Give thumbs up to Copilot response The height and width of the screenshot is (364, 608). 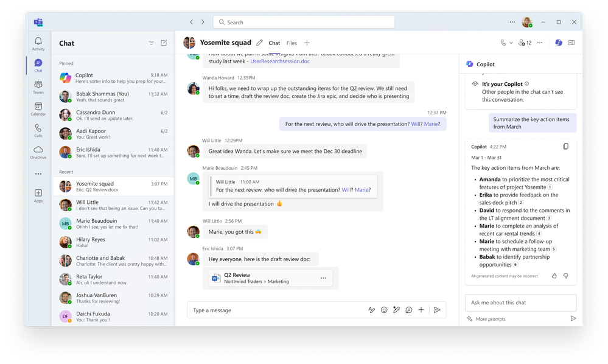point(554,276)
